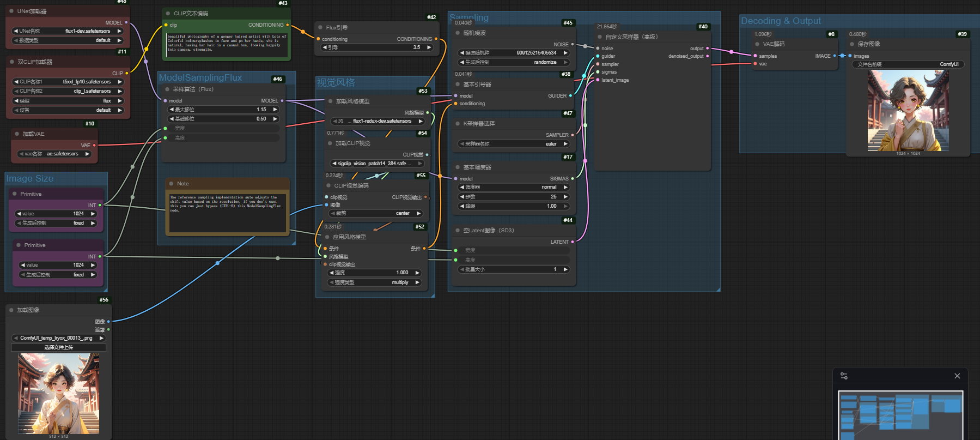Collapse the 保存图像 node via title dot
The height and width of the screenshot is (440, 980).
[x=852, y=44]
